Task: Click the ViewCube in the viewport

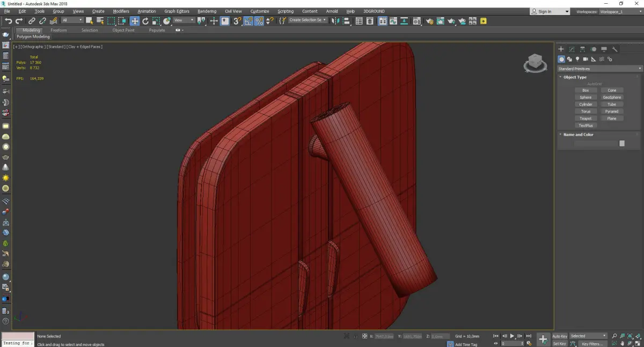Action: tap(535, 63)
